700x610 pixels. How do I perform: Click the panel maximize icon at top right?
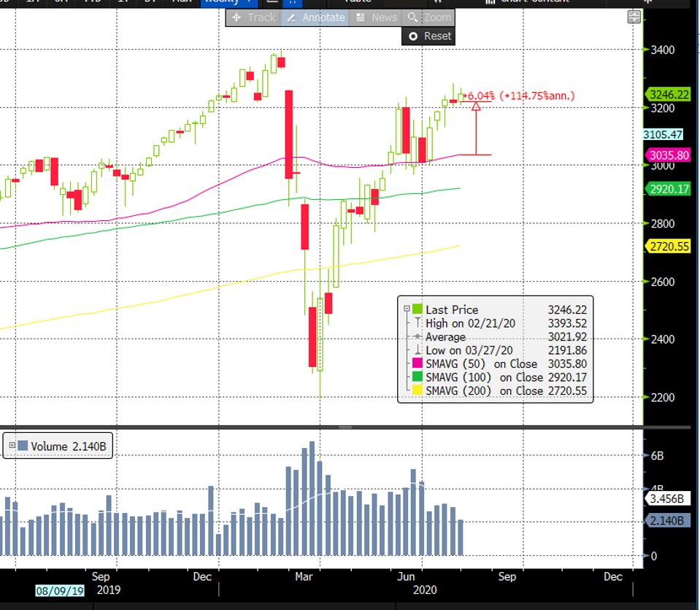634,17
